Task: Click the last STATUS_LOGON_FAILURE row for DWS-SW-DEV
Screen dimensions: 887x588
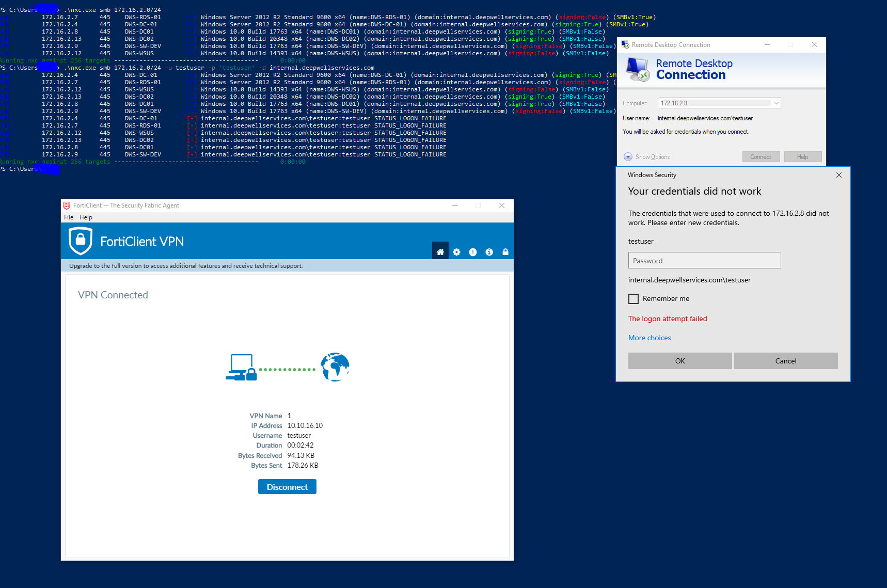Action: click(223, 154)
